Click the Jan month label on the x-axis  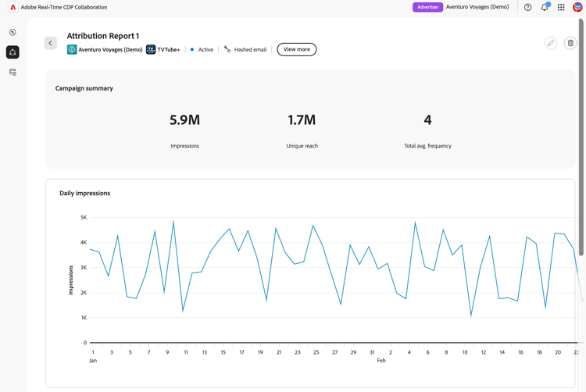click(x=93, y=360)
